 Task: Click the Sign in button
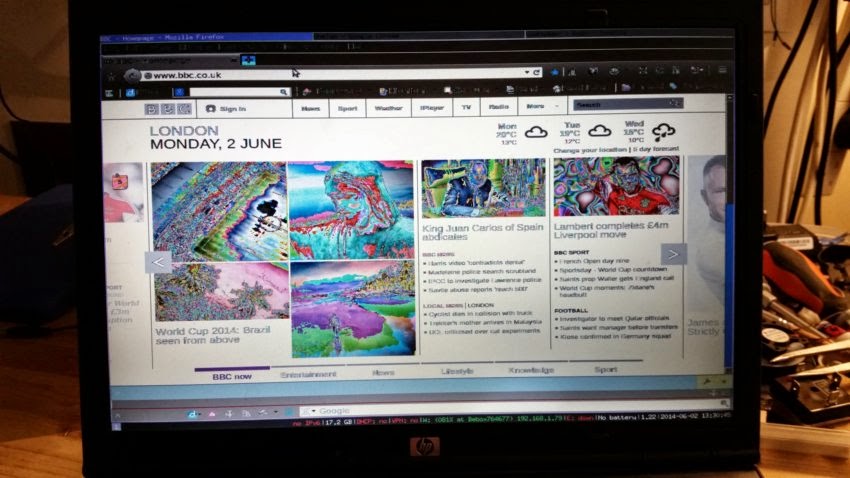pos(227,109)
